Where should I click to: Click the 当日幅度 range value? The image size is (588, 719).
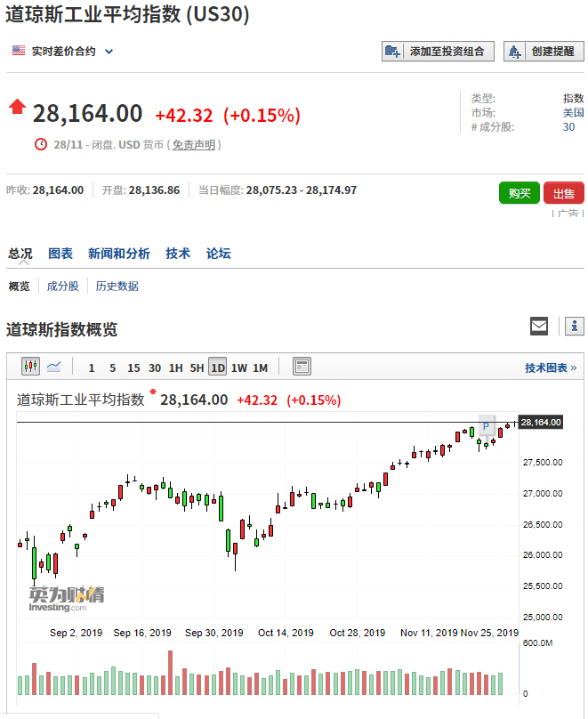[x=301, y=190]
